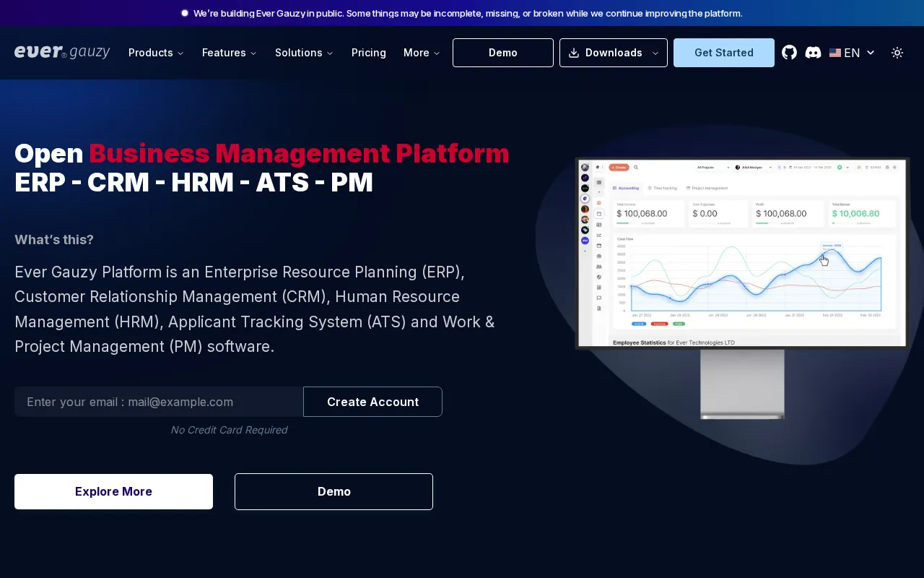
Task: Click the "ERP - CRM - HRM - ATS - PM" line
Action: point(193,183)
